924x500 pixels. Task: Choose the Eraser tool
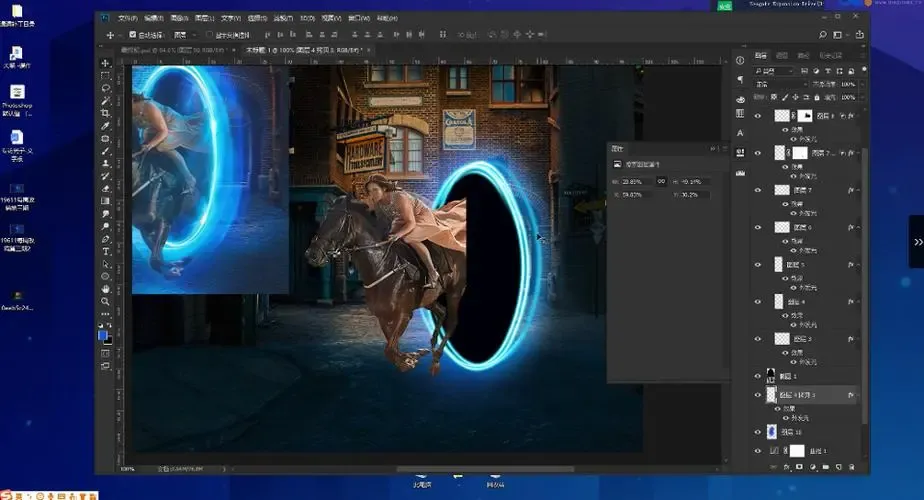(106, 188)
